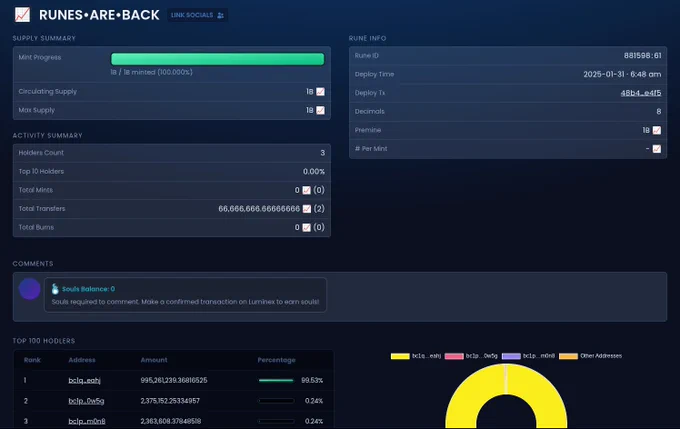Click the Rank column header
Viewport: 680px width, 429px height.
click(x=32, y=360)
